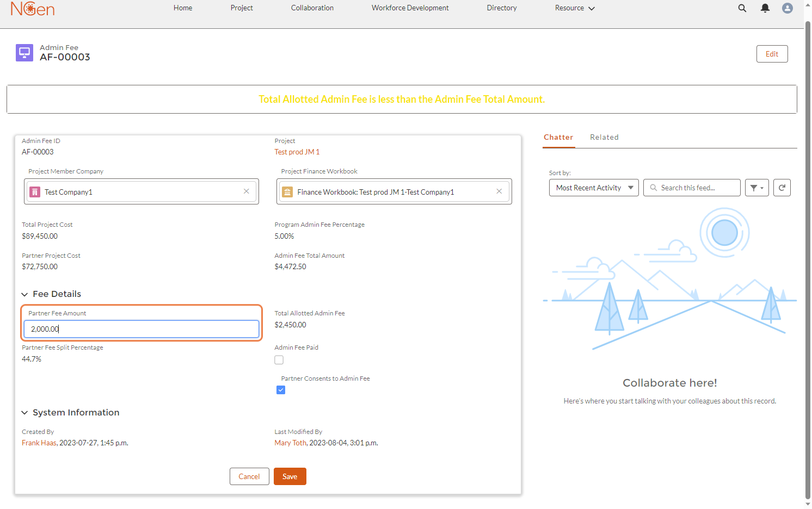Viewport: 812px width, 509px height.
Task: Click the Test Company1 account icon
Action: [x=35, y=192]
